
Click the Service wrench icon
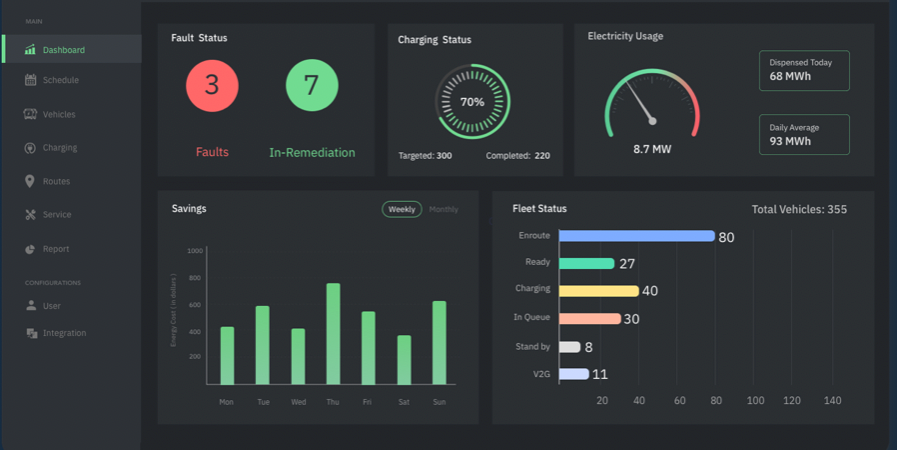tap(31, 215)
